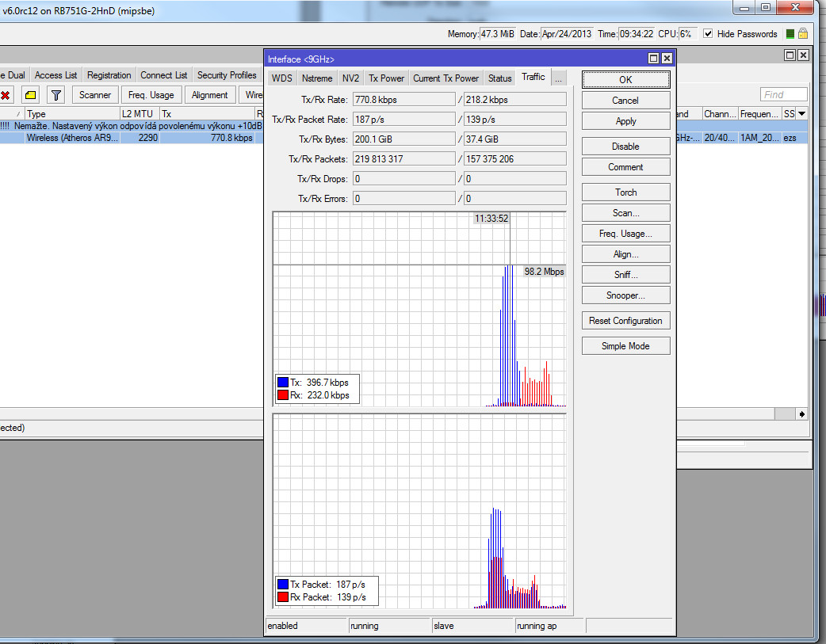The height and width of the screenshot is (644, 826).
Task: Click the blue Tx legend swatch
Action: click(x=283, y=383)
